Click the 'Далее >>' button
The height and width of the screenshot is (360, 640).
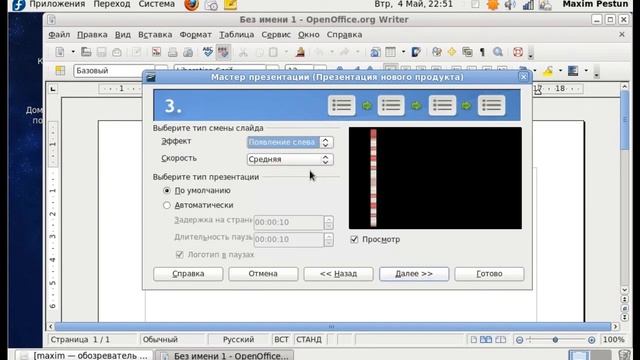(x=414, y=274)
